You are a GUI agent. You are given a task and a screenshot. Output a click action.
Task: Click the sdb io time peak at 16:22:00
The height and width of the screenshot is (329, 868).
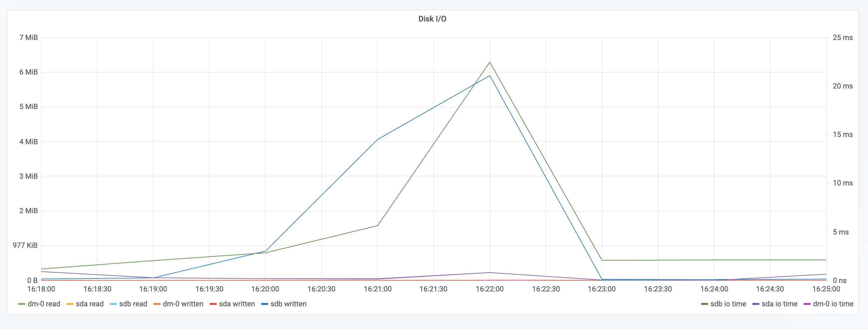pos(490,62)
